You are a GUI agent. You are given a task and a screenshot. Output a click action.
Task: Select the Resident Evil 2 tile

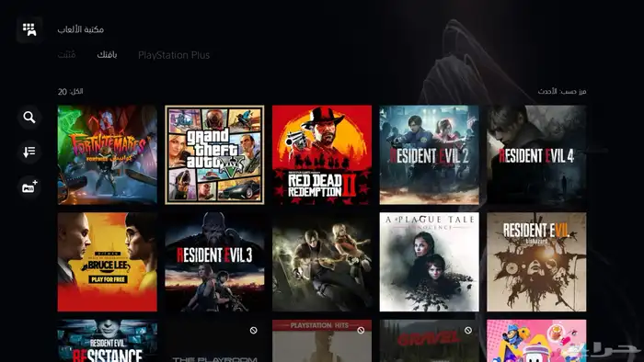[430, 155]
